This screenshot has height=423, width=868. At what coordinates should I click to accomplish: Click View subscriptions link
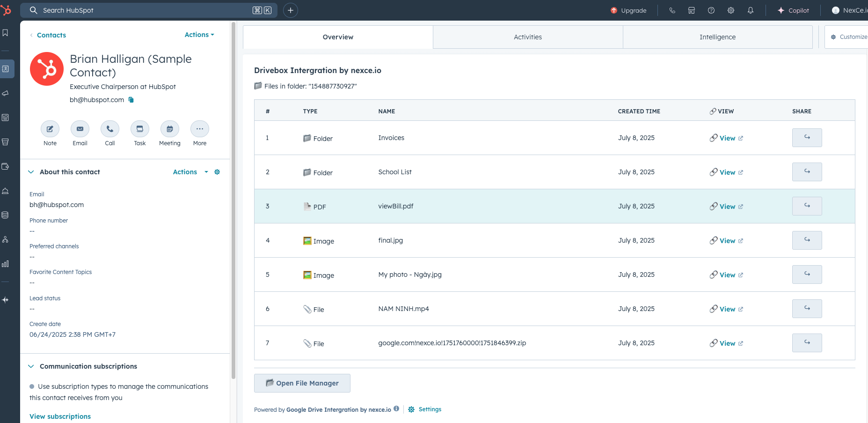[60, 416]
